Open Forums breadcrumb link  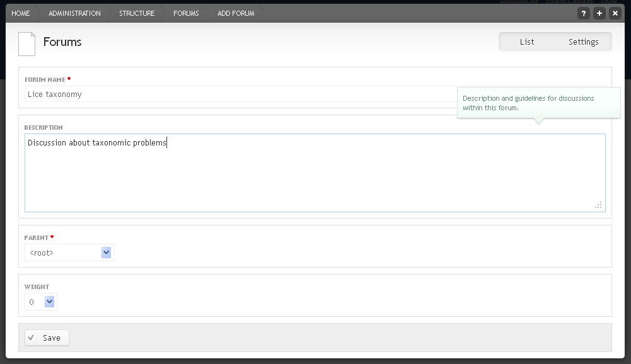186,13
